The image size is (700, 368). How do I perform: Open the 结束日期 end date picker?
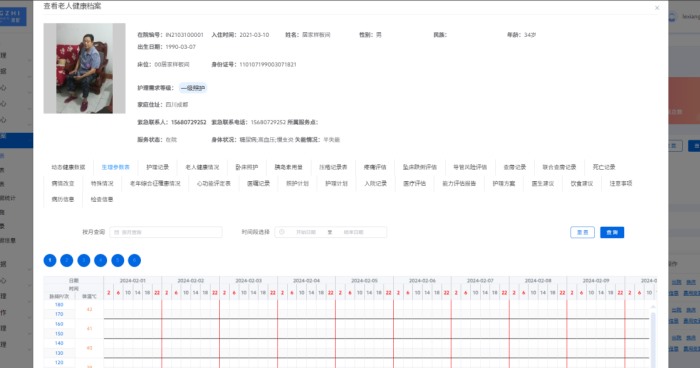pyautogui.click(x=354, y=232)
